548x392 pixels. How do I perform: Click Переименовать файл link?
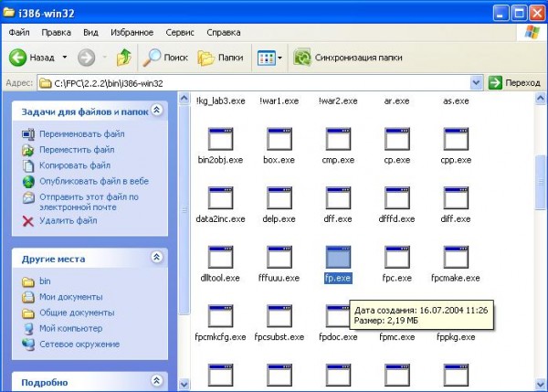point(82,134)
